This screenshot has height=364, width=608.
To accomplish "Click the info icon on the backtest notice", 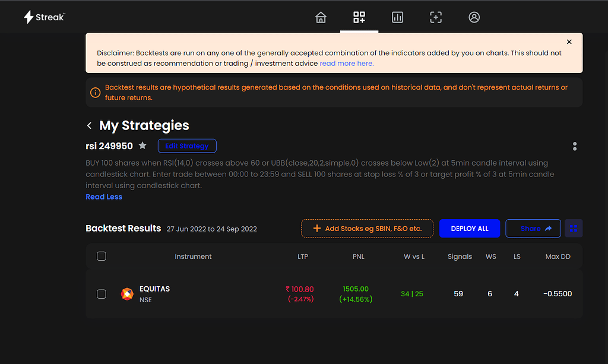I will coord(95,93).
